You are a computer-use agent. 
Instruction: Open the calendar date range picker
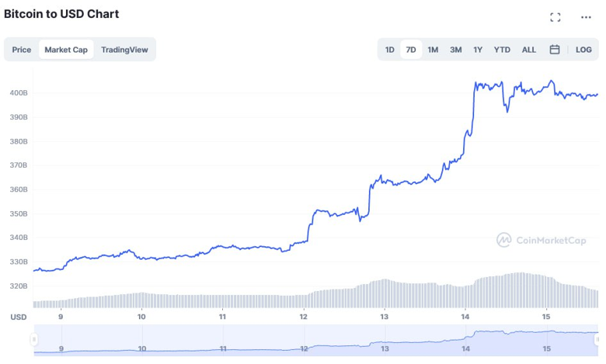pyautogui.click(x=555, y=50)
